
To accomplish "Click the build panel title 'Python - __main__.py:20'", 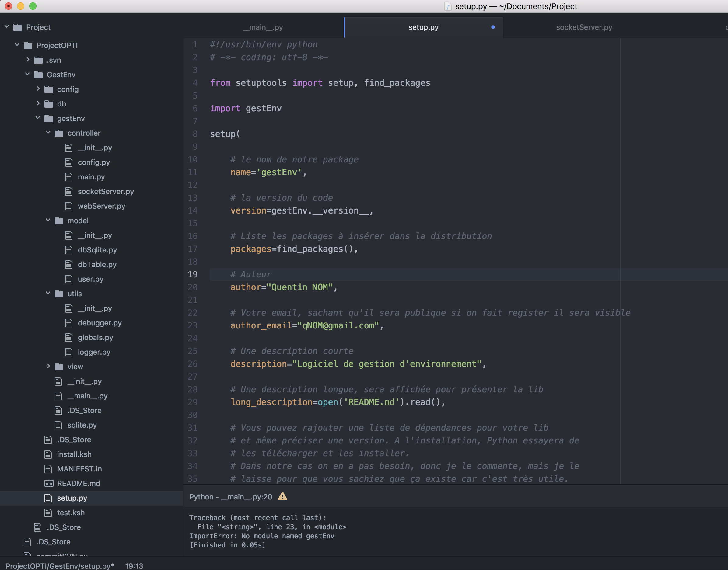I will pos(231,497).
